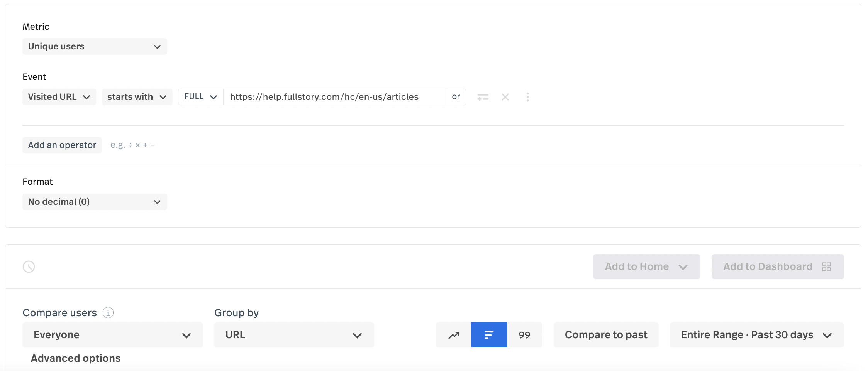Switch to the 99 number view
This screenshot has width=868, height=371.
[x=524, y=335]
